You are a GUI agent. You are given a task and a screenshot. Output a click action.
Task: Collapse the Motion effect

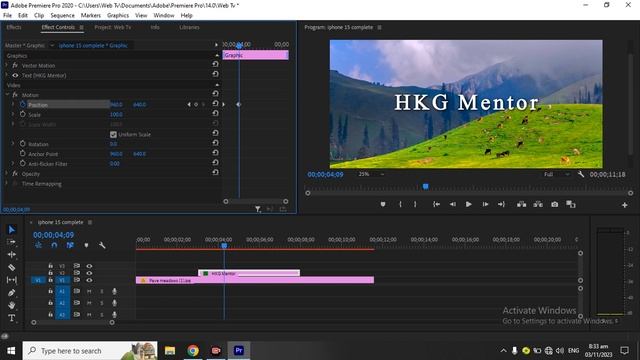[x=7, y=95]
